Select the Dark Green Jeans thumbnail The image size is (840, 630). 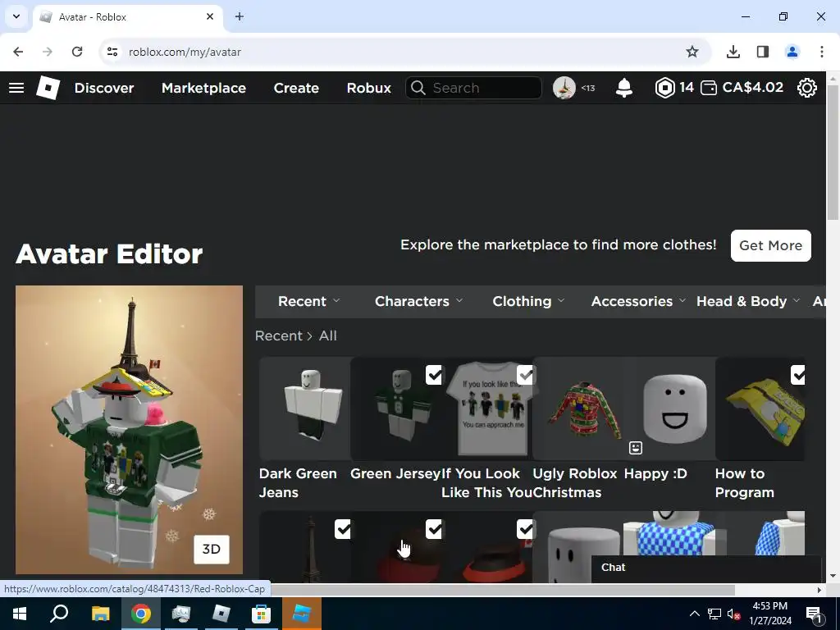[305, 409]
